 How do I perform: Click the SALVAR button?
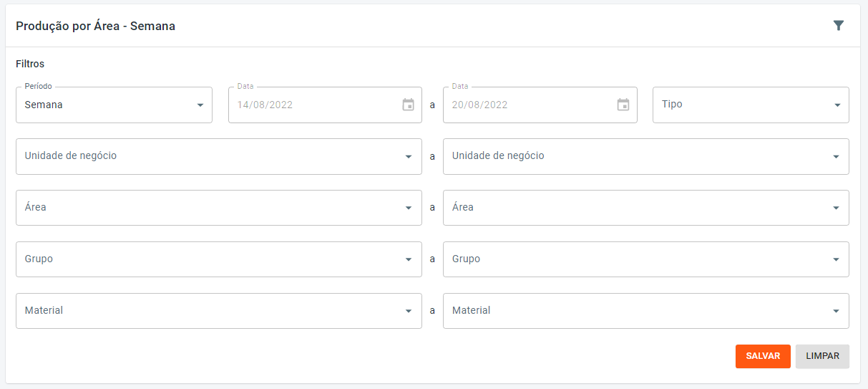point(763,356)
